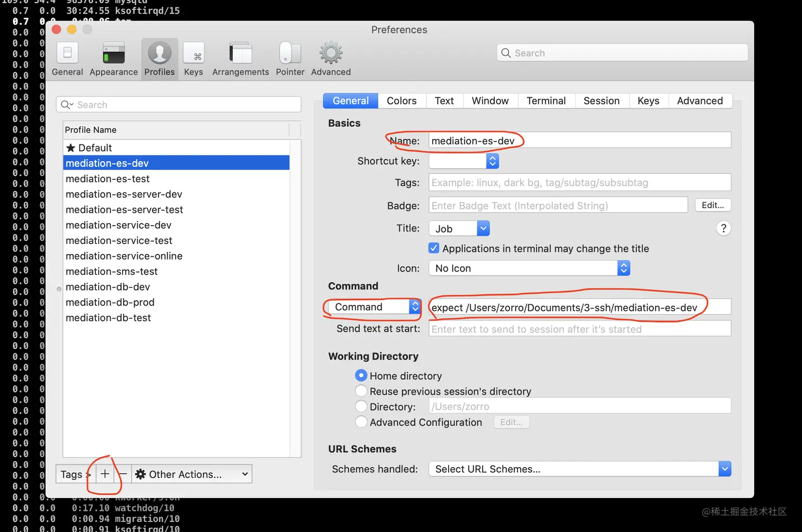Image resolution: width=802 pixels, height=532 pixels.
Task: Select the mediation-service-online profile
Action: (x=176, y=256)
